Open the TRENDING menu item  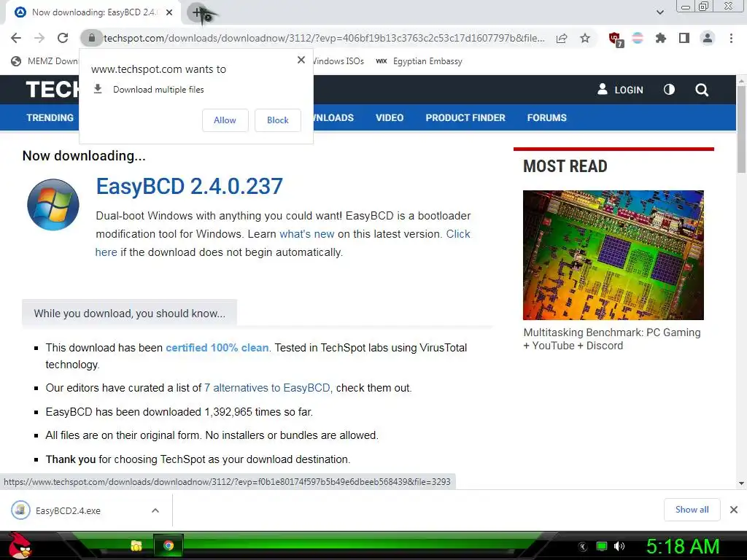(x=50, y=117)
